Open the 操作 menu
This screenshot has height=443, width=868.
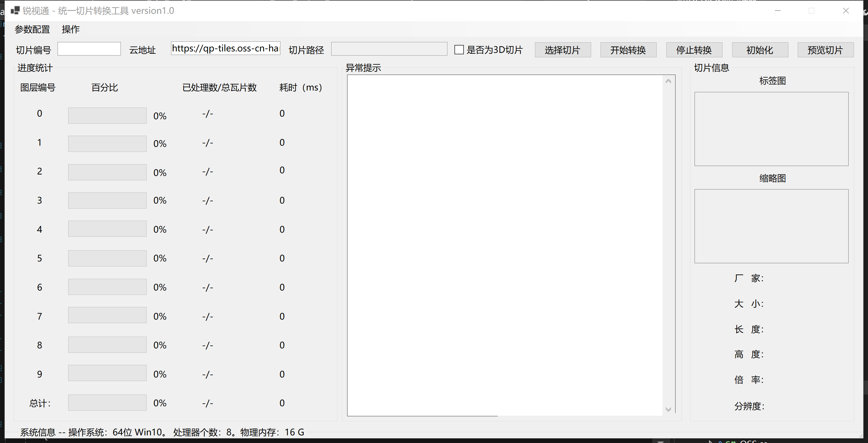tap(71, 29)
